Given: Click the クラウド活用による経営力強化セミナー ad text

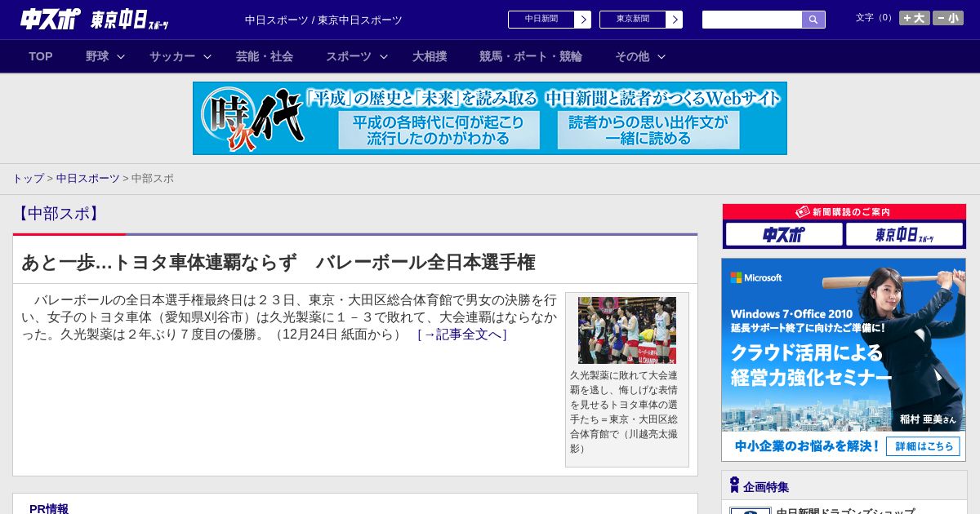Looking at the screenshot, I should pos(811,365).
